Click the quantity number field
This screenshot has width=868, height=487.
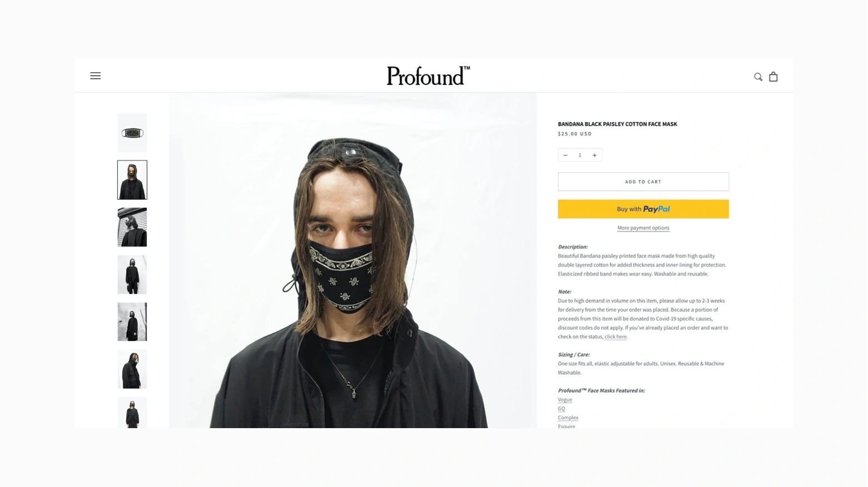[x=580, y=155]
